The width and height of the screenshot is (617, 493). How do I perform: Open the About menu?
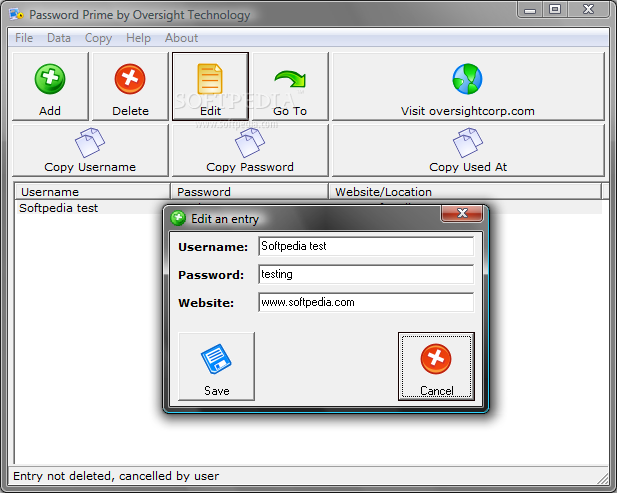(181, 38)
